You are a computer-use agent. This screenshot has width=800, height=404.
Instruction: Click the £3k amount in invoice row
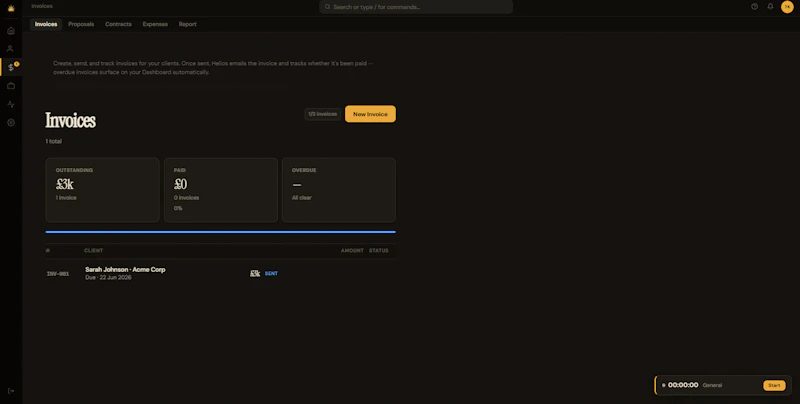255,273
